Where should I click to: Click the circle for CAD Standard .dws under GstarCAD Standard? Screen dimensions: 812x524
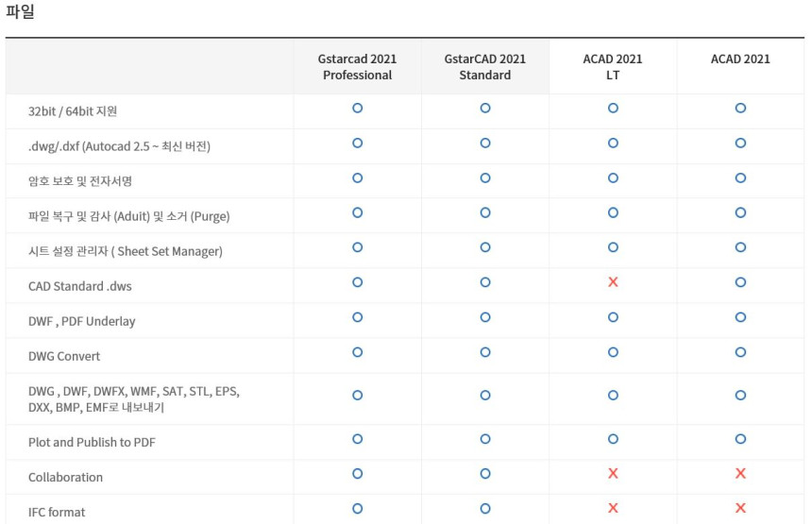click(485, 282)
